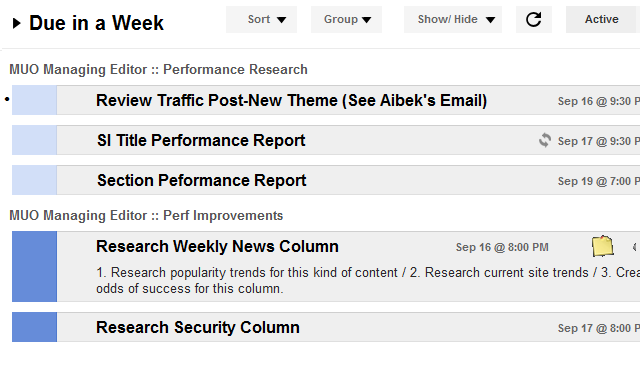Screen dimensions: 640x365
Task: Open SI Title Performance Report task
Action: [x=201, y=140]
